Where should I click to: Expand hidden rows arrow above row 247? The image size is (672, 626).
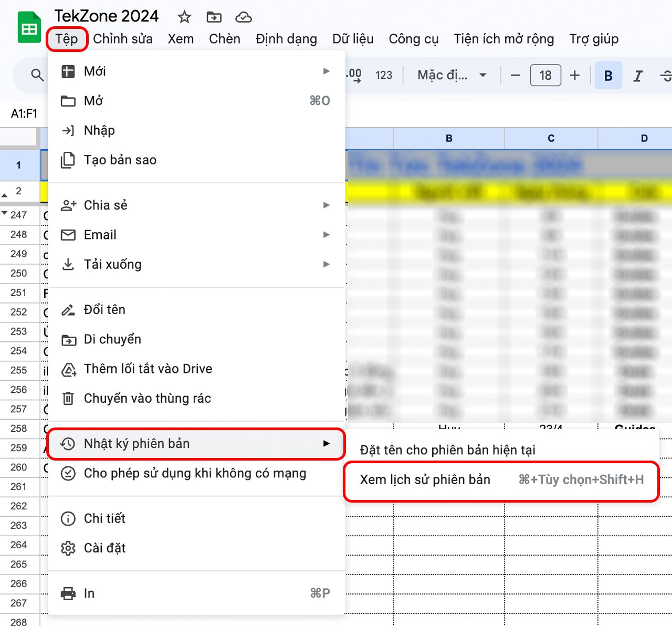click(x=5, y=213)
